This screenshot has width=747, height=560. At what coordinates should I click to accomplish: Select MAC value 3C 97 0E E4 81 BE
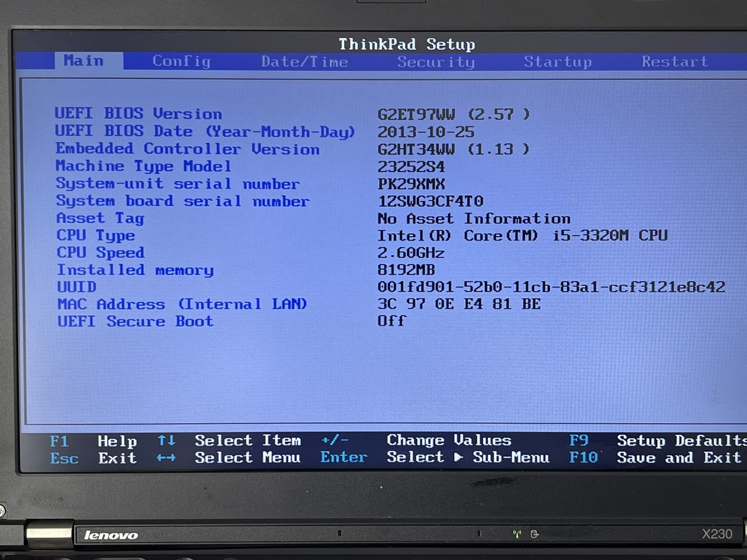(x=459, y=304)
